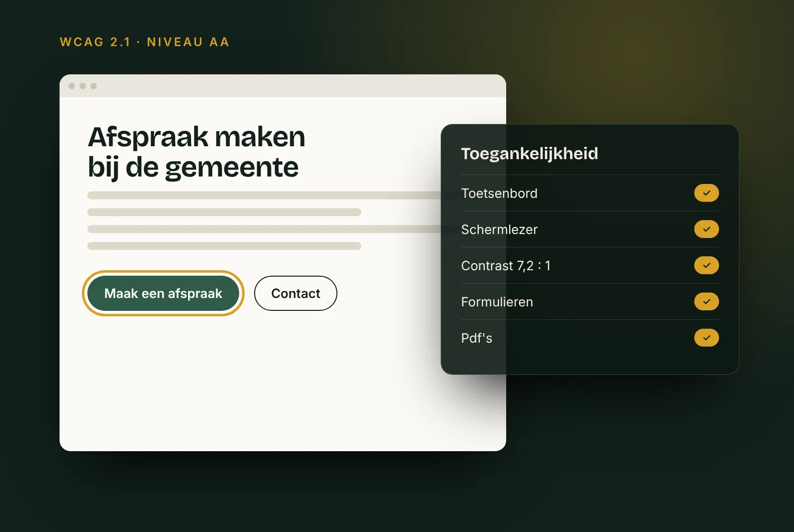Toggle the Toetsenbord check badge
The width and height of the screenshot is (794, 532).
click(706, 193)
